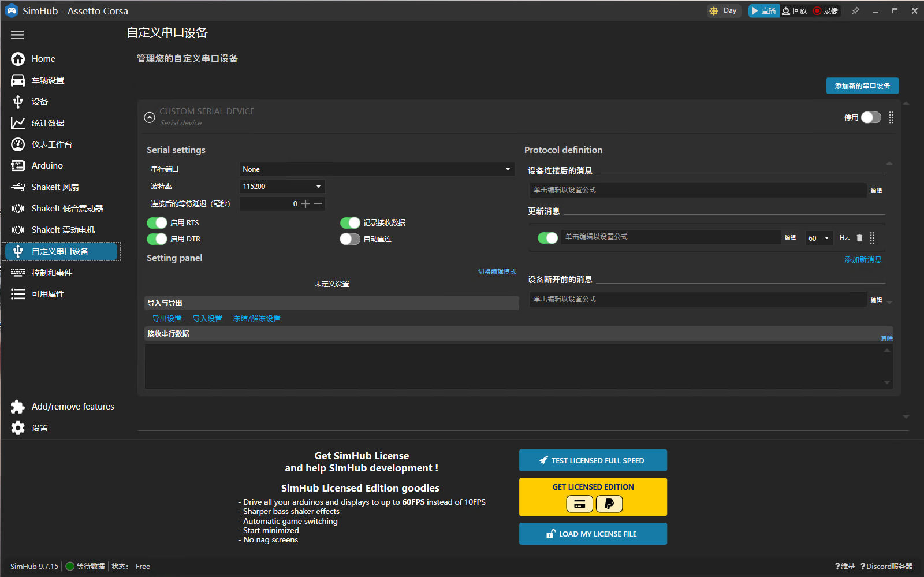Open the hamburger menu
924x577 pixels.
coord(17,35)
